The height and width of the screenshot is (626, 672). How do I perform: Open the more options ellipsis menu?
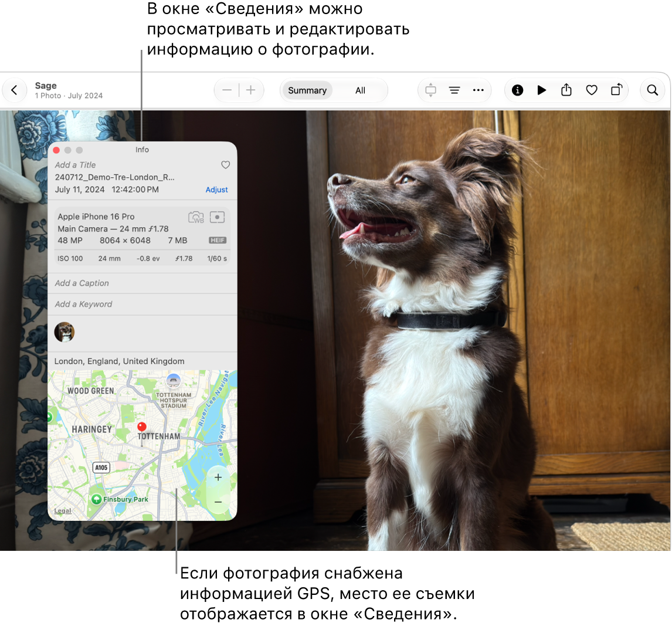click(478, 90)
